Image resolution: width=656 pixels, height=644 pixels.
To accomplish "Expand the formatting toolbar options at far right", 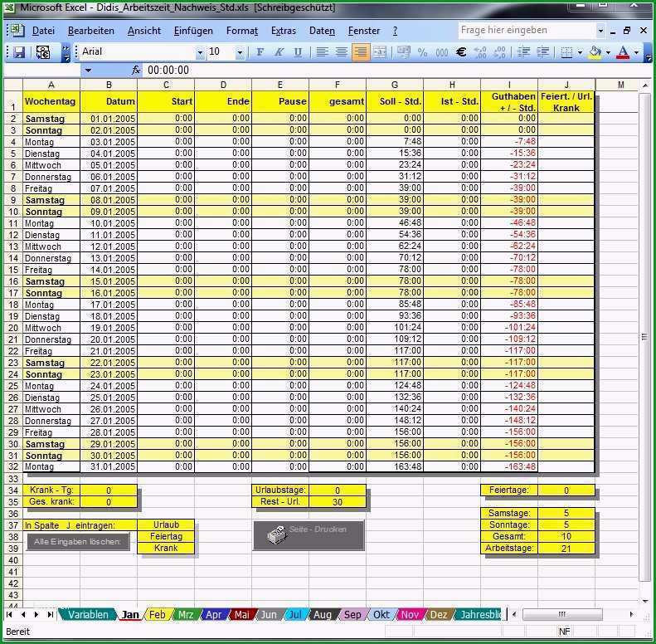I will (x=648, y=53).
